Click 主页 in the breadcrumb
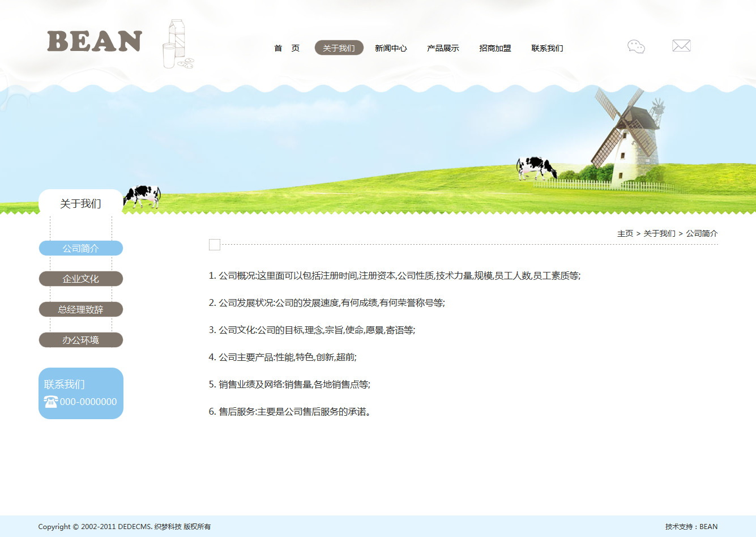 [625, 233]
